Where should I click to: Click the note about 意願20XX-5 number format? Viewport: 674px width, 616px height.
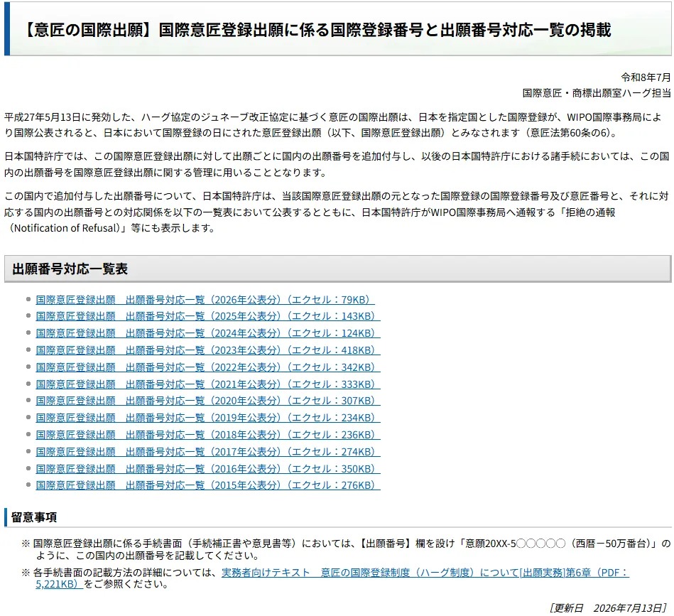point(346,549)
